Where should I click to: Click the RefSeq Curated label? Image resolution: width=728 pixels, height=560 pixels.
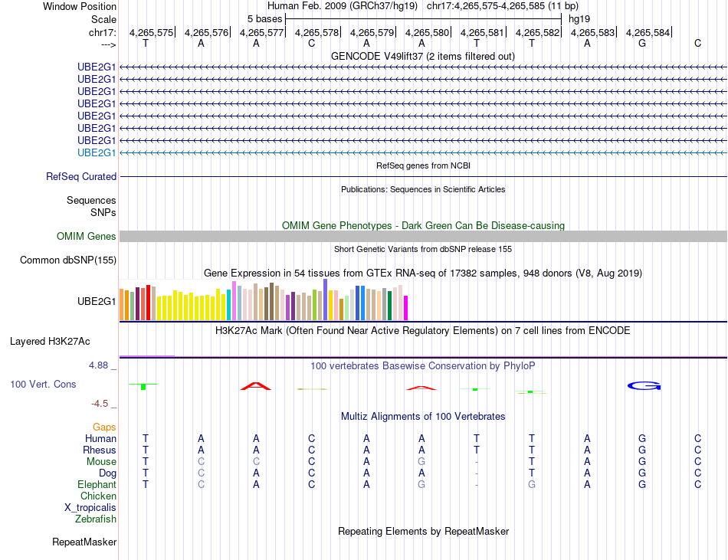point(81,176)
